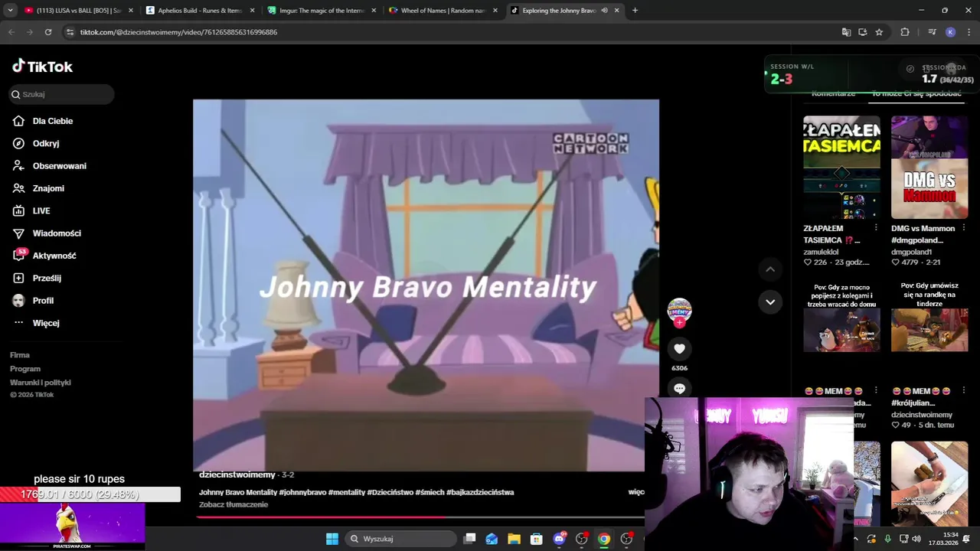This screenshot has height=551, width=980.
Task: Expand description with więcej
Action: tap(636, 492)
